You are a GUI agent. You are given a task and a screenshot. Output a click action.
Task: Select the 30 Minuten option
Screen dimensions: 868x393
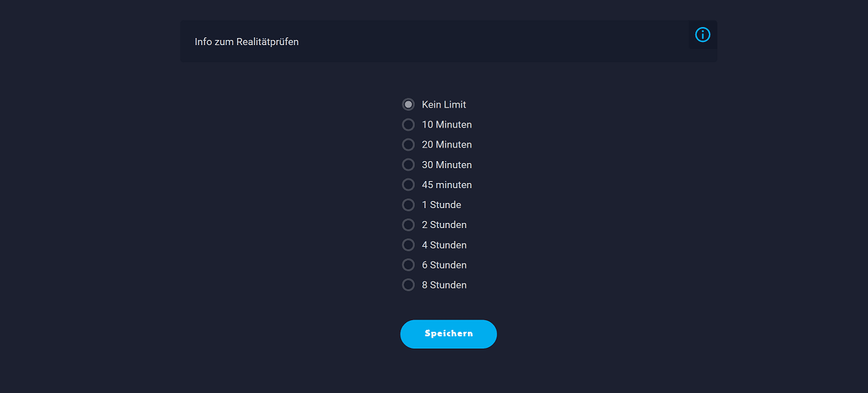408,164
